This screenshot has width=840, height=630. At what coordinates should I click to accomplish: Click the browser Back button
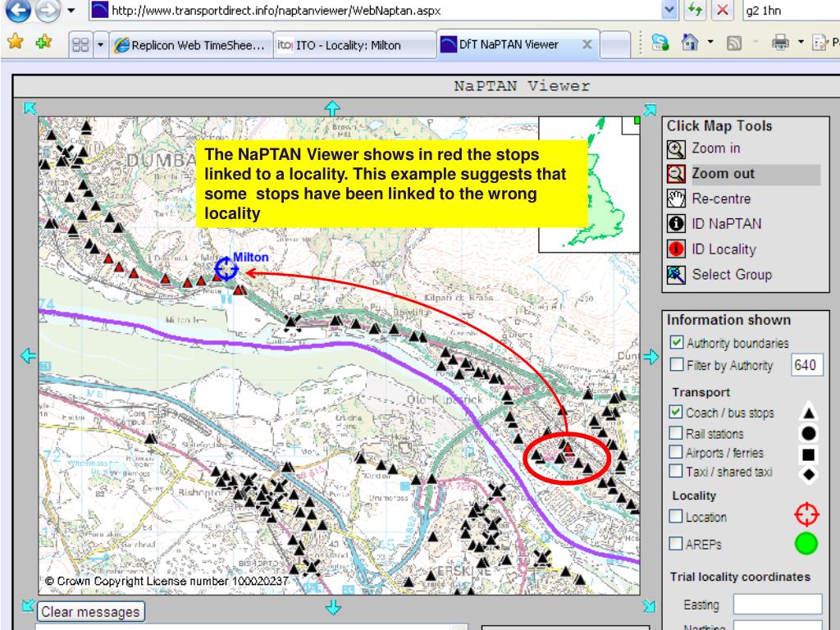(18, 10)
